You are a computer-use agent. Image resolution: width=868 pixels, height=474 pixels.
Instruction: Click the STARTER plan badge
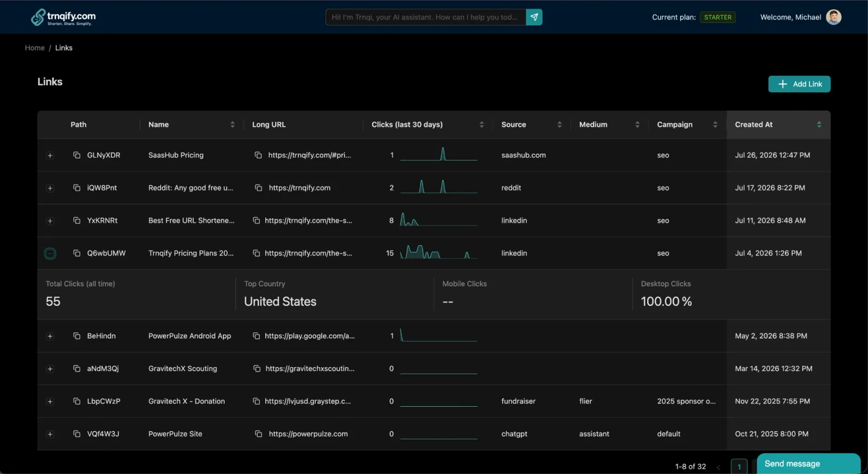(x=718, y=17)
